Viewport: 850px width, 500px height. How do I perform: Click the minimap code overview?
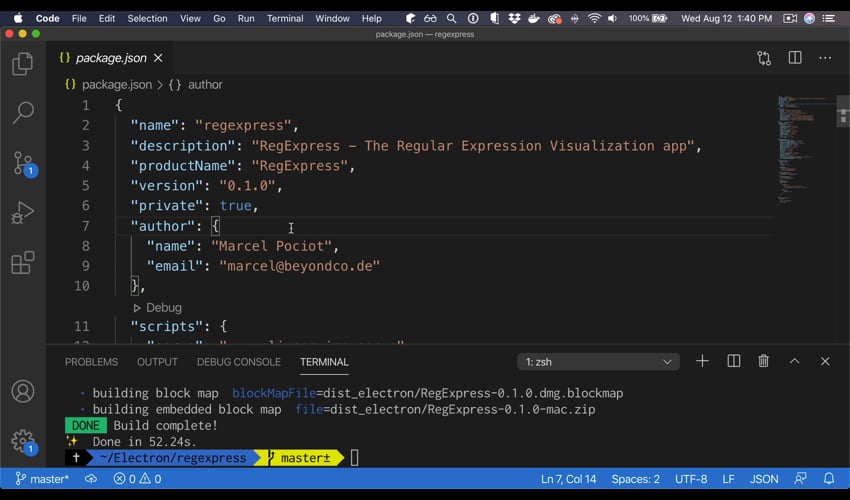[806, 152]
